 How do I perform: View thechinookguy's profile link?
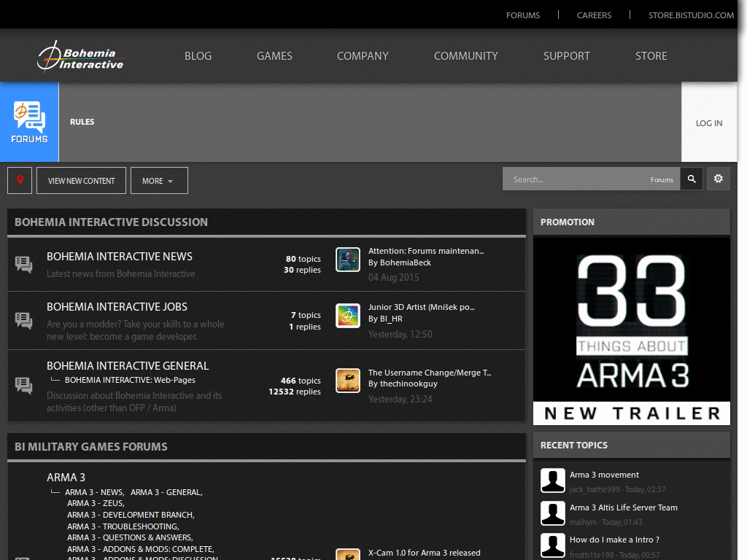coord(409,384)
